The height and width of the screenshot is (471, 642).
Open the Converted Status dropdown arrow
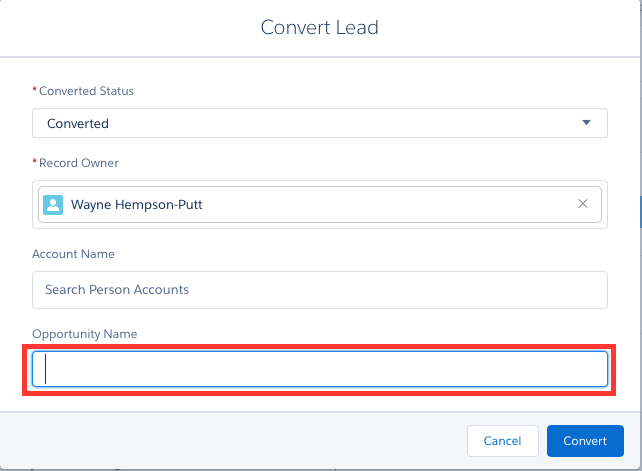(x=587, y=123)
